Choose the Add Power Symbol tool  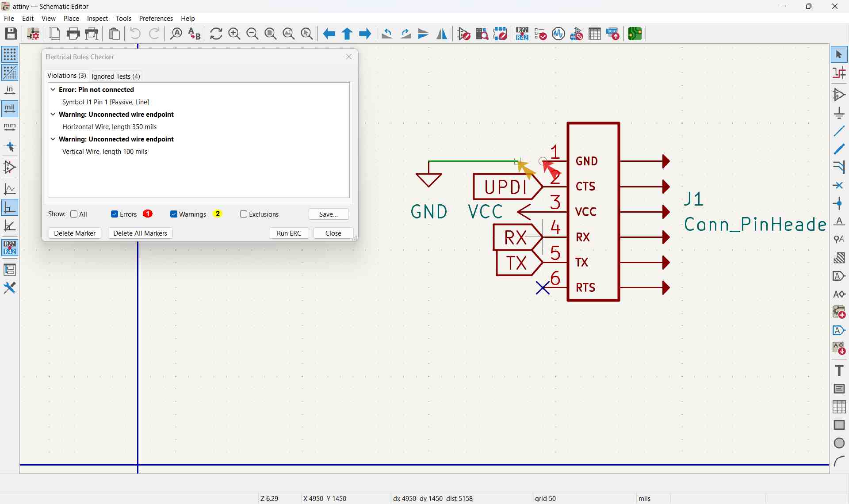coord(839,113)
